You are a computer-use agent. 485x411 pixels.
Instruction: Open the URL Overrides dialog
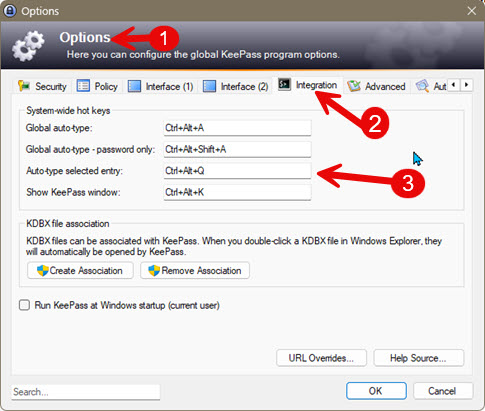point(321,358)
